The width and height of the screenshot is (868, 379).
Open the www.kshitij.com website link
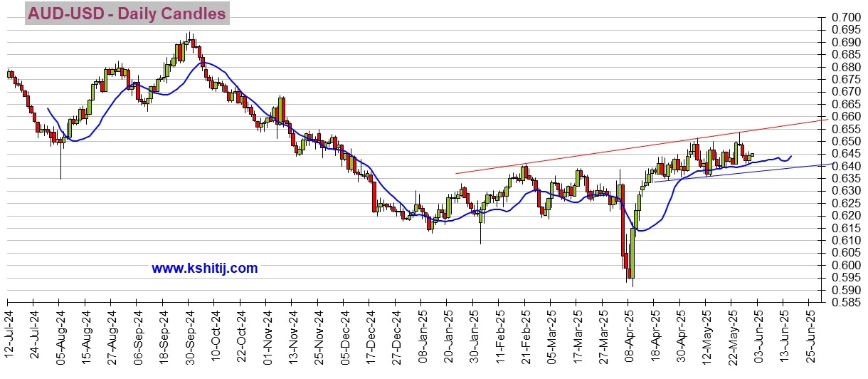click(x=204, y=269)
